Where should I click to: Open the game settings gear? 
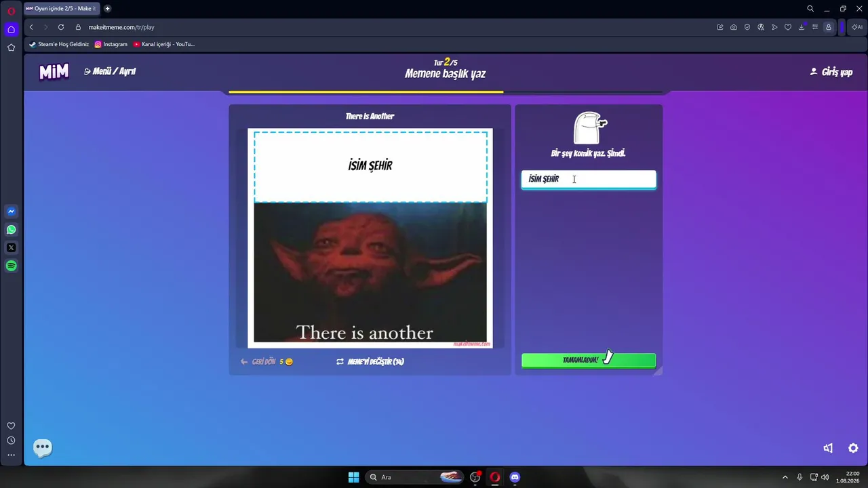click(x=853, y=448)
